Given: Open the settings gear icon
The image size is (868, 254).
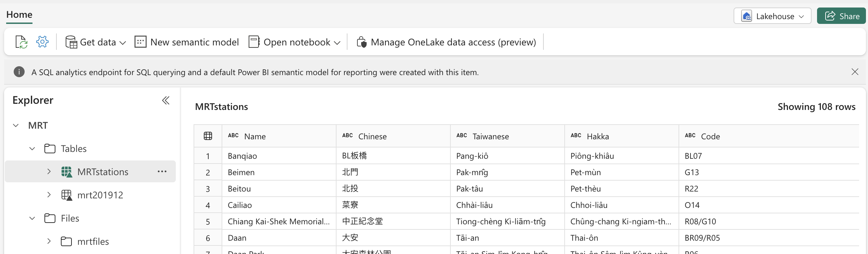Looking at the screenshot, I should [42, 42].
